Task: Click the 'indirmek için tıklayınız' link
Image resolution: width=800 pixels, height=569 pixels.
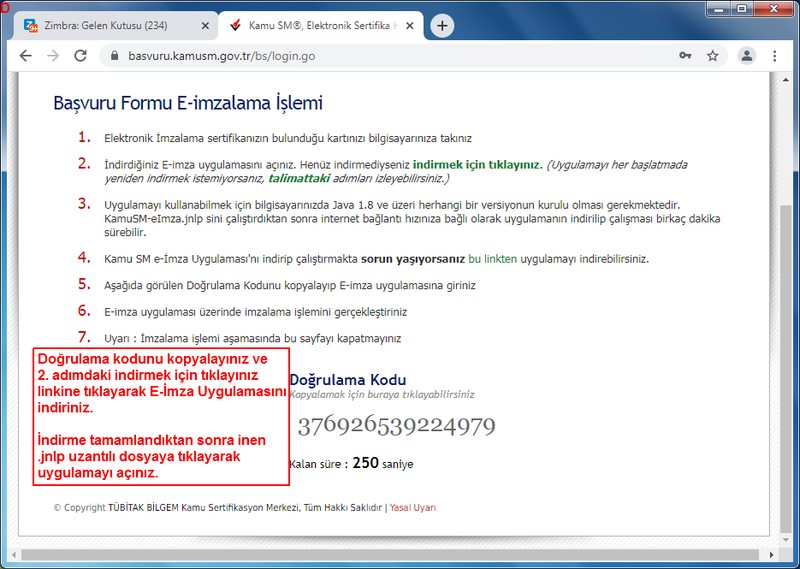Action: (x=477, y=164)
